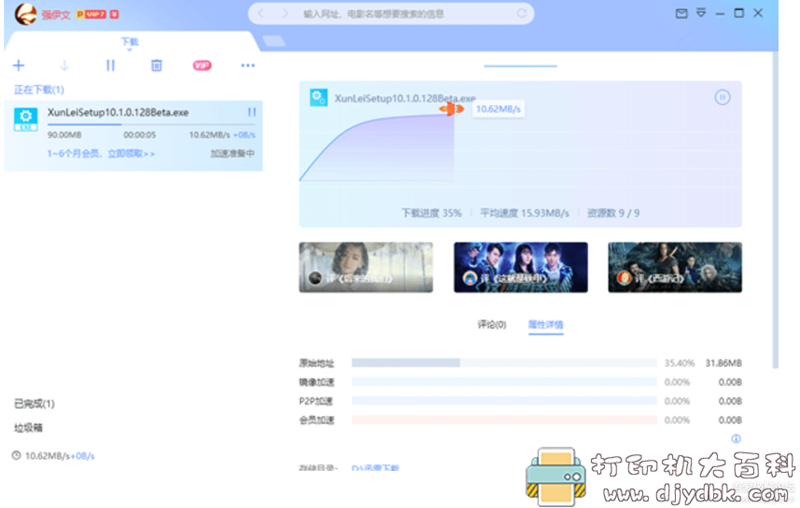
Task: Open the info icon below acceleration rows
Action: 736,439
